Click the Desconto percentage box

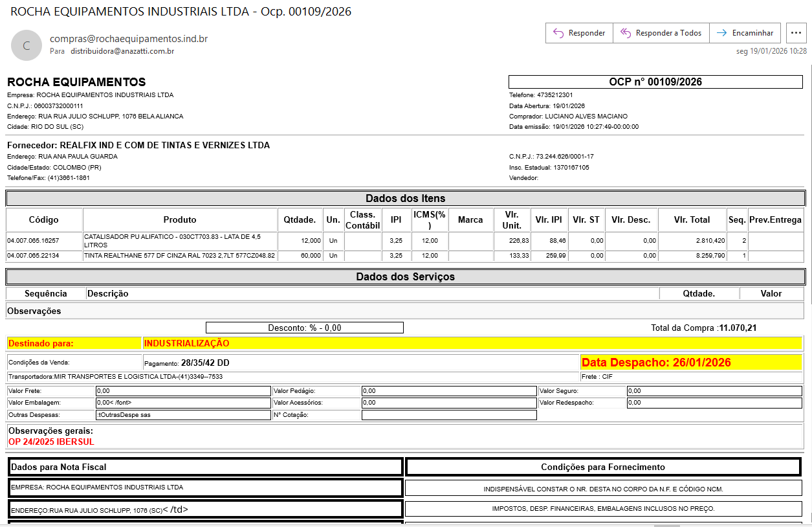(x=304, y=328)
